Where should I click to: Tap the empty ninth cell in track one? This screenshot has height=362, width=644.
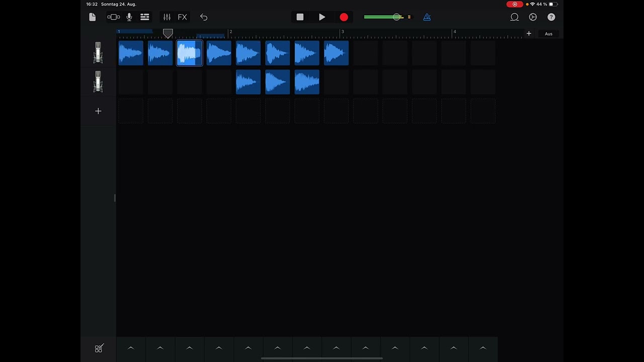366,53
